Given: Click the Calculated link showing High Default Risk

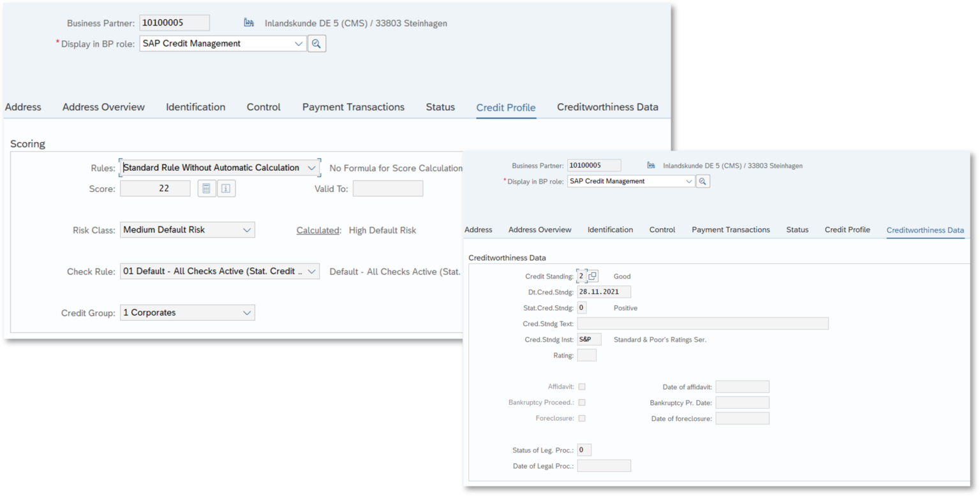Looking at the screenshot, I should point(318,230).
